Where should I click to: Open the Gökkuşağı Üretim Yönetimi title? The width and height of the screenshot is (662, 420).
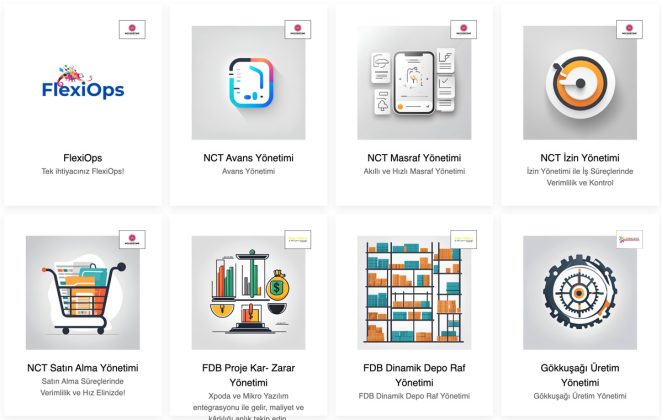(x=580, y=375)
